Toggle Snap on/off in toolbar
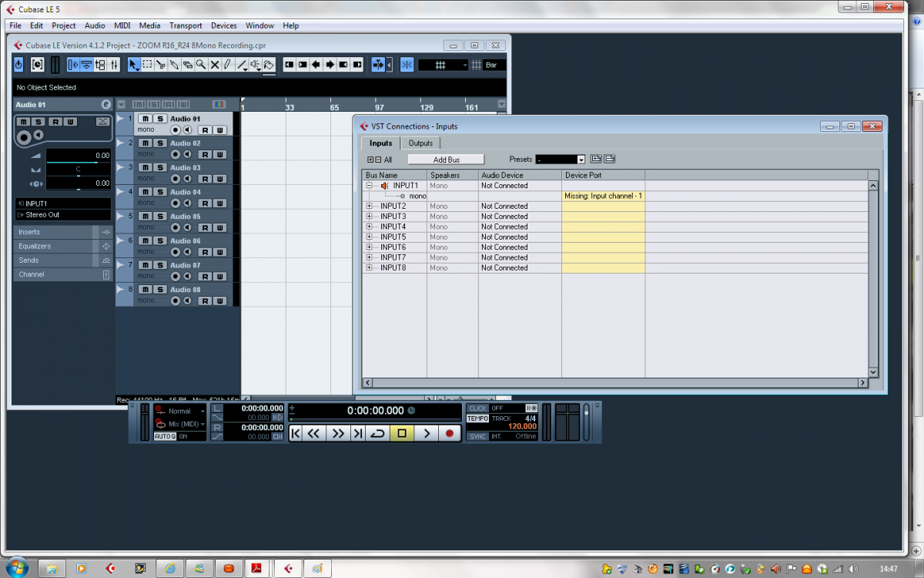924x578 pixels. tap(407, 65)
